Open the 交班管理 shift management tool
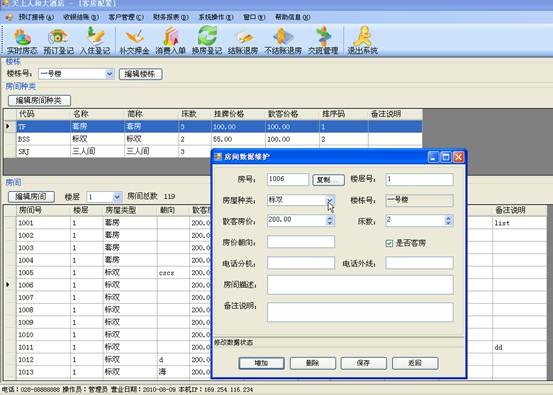This screenshot has width=553, height=395. (x=323, y=41)
